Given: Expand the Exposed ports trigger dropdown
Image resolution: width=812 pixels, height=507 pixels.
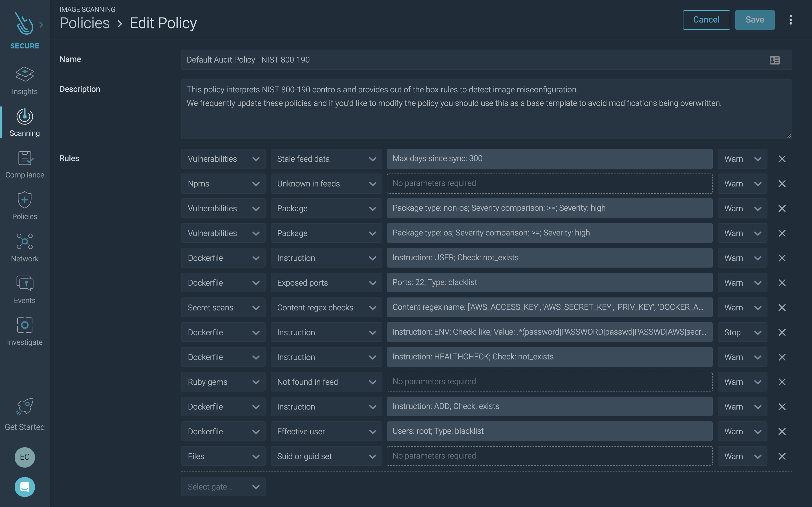Looking at the screenshot, I should (x=372, y=283).
